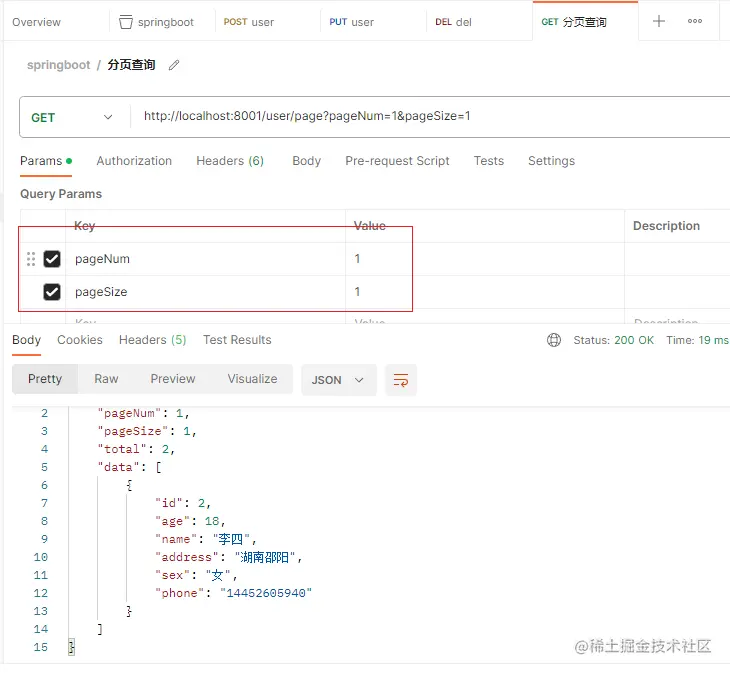Uncheck the pageNum parameter checkbox

point(52,259)
